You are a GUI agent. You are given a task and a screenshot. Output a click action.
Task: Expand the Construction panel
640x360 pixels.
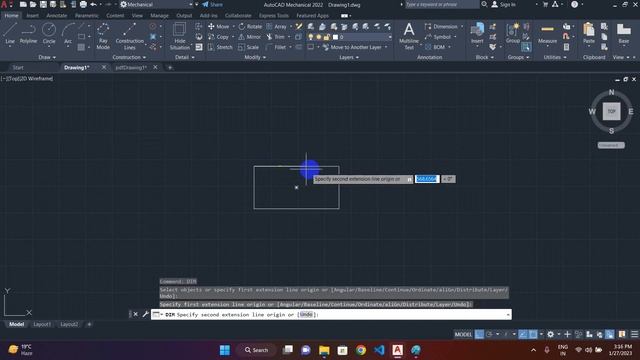[129, 58]
